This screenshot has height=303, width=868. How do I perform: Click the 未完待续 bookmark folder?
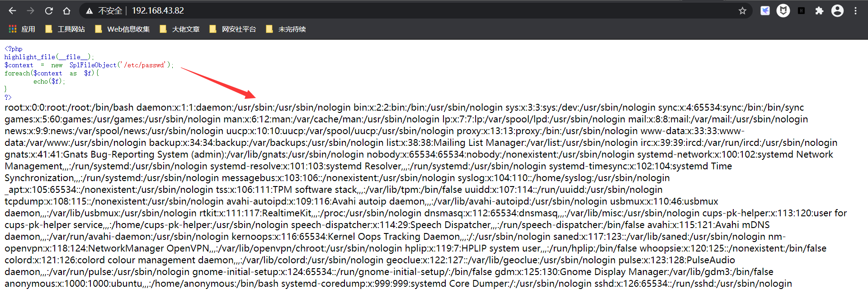point(286,29)
